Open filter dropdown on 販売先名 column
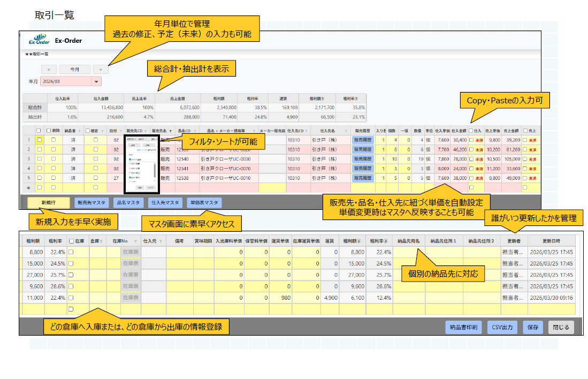The width and height of the screenshot is (588, 379). click(171, 131)
